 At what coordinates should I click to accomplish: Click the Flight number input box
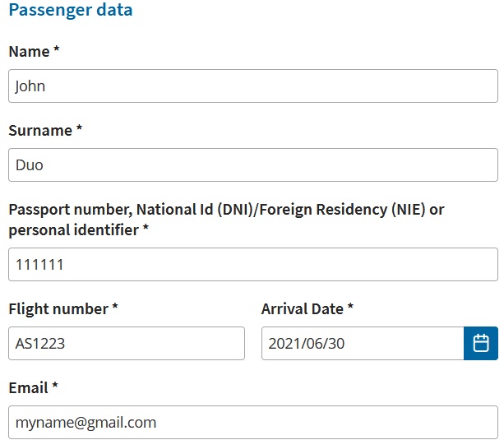127,343
